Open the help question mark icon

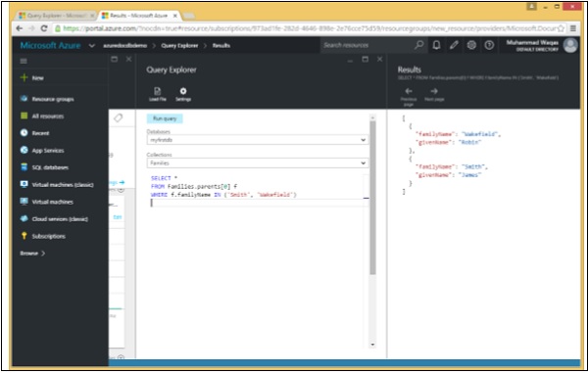pyautogui.click(x=489, y=45)
